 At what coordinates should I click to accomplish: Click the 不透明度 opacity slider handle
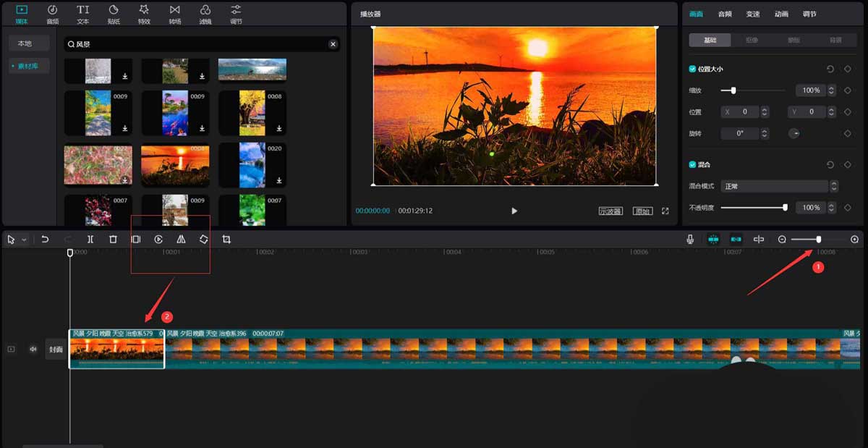pyautogui.click(x=785, y=208)
